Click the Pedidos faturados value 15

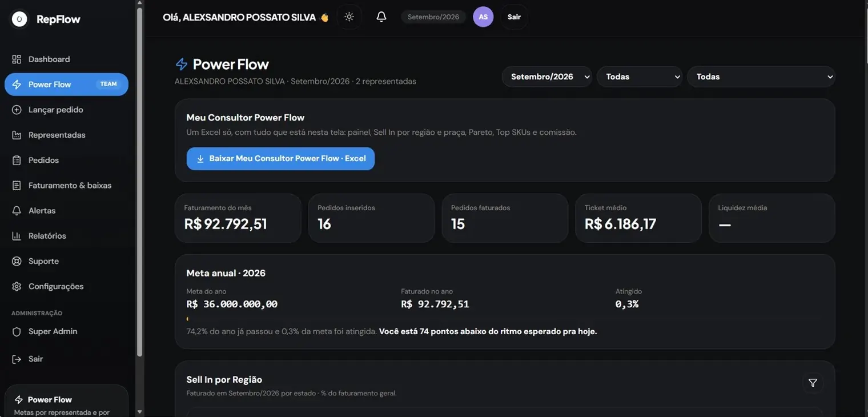(458, 224)
